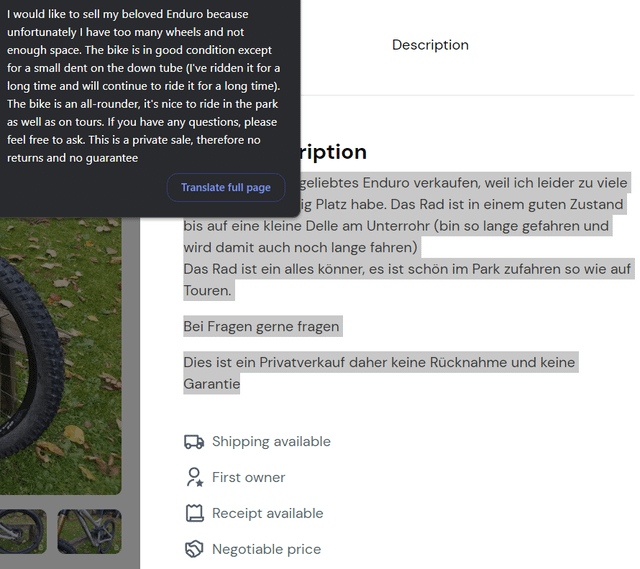The height and width of the screenshot is (569, 640).
Task: Click the handshake negotiable price icon
Action: coord(194,549)
